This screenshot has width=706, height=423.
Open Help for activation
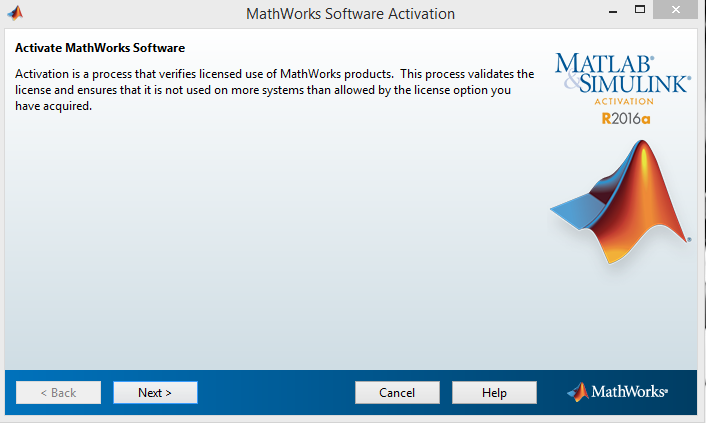[494, 393]
